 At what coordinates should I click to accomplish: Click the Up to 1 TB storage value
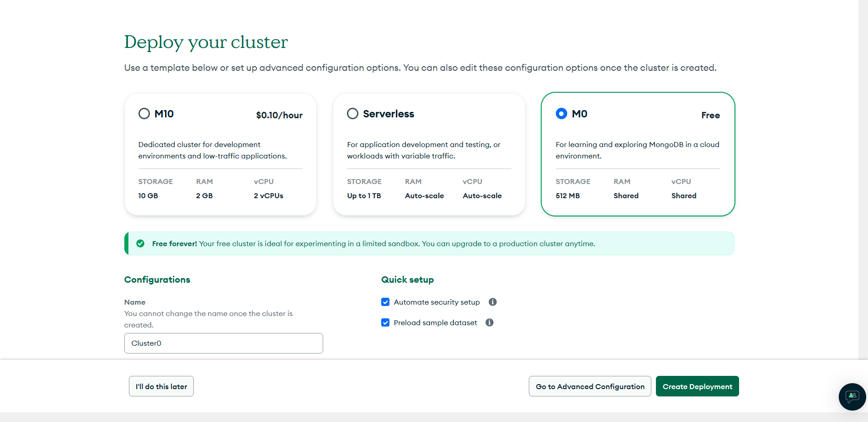(x=364, y=195)
